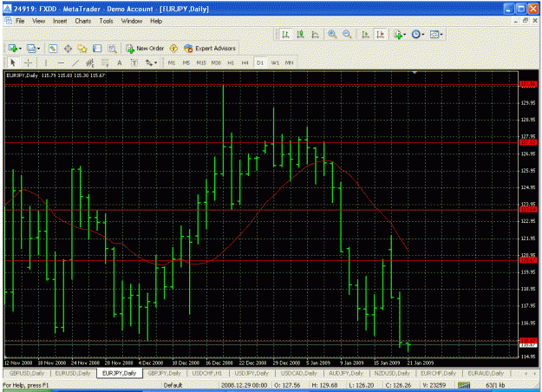Open MetaEditor via the yellow diamond icon
This screenshot has width=542, height=392.
(x=173, y=49)
